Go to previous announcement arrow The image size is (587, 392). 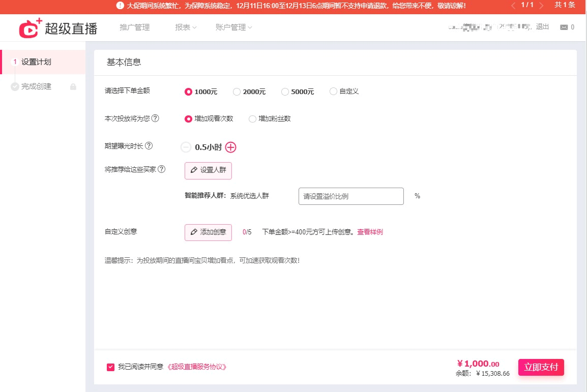[513, 6]
